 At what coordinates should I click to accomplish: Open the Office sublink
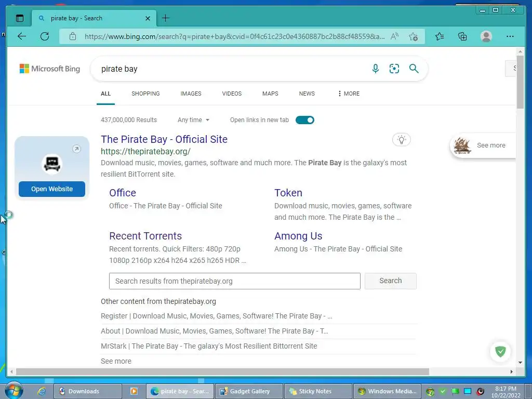pyautogui.click(x=123, y=193)
